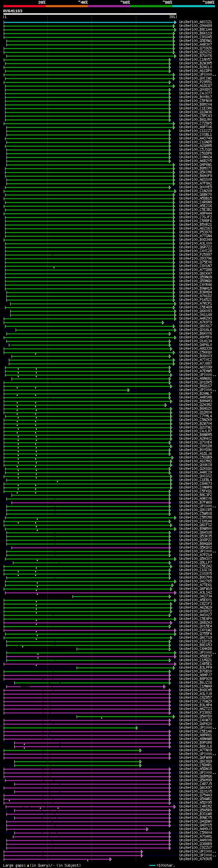Select the UniRef100_B7G0T6 label
This screenshot has height=868, width=218.
click(196, 56)
